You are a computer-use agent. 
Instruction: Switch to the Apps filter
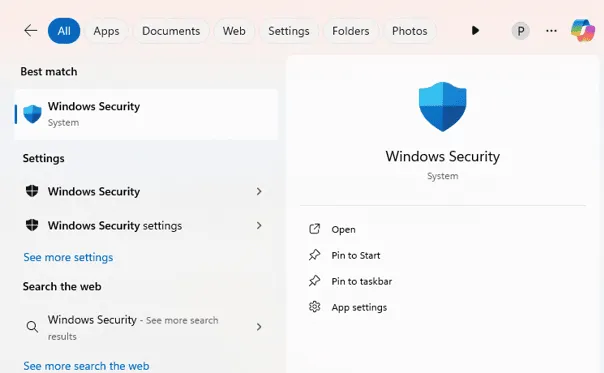(106, 31)
